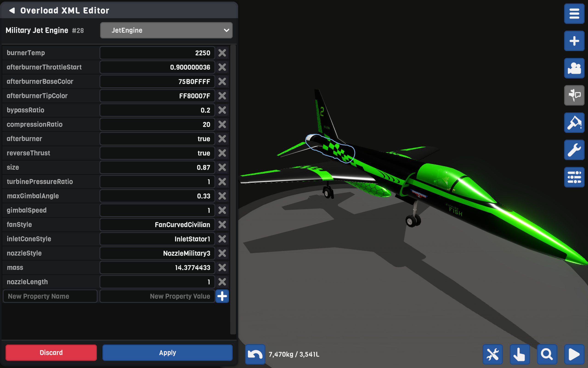Delete the fanStyle property
Screen dimensions: 588x368
(x=222, y=225)
